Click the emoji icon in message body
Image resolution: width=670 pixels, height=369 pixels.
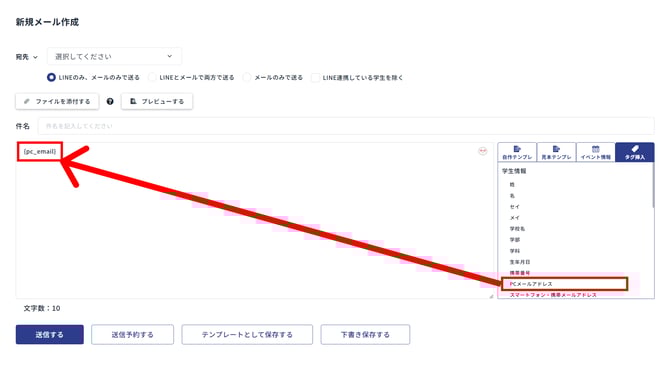coord(482,151)
